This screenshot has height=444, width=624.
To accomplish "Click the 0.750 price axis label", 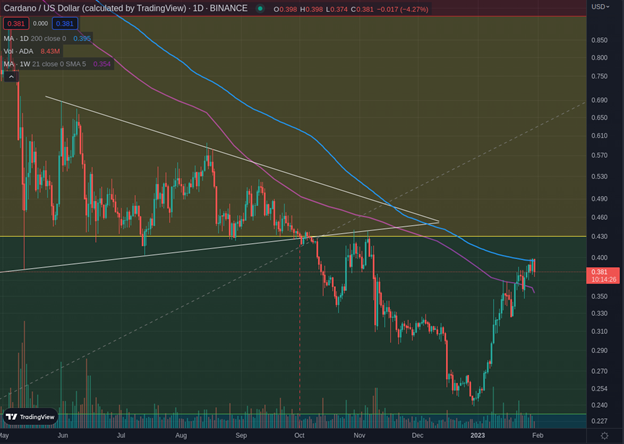I will pos(599,76).
